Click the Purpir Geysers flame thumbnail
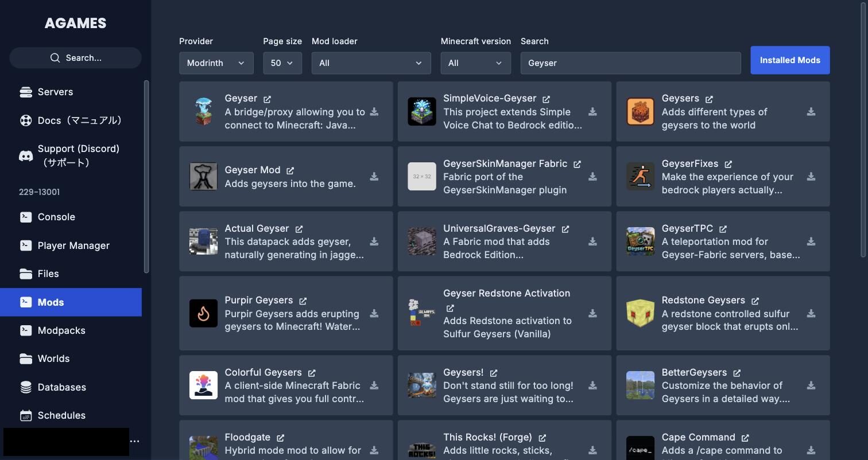This screenshot has width=868, height=460. pos(203,313)
